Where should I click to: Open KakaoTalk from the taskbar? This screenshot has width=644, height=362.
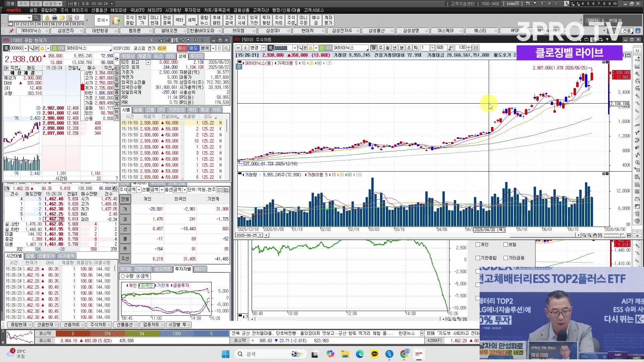click(375, 354)
